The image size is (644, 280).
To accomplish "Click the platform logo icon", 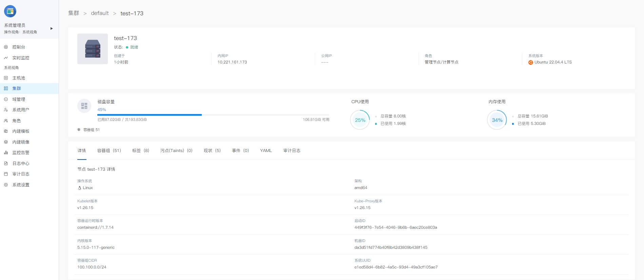I will coord(10,11).
